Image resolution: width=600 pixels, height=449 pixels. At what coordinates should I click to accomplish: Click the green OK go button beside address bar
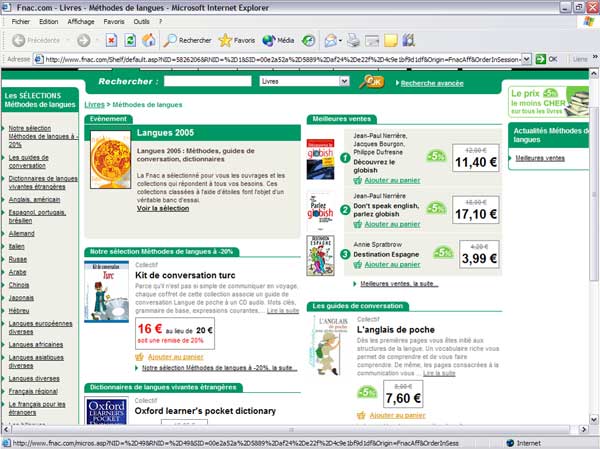pos(547,59)
